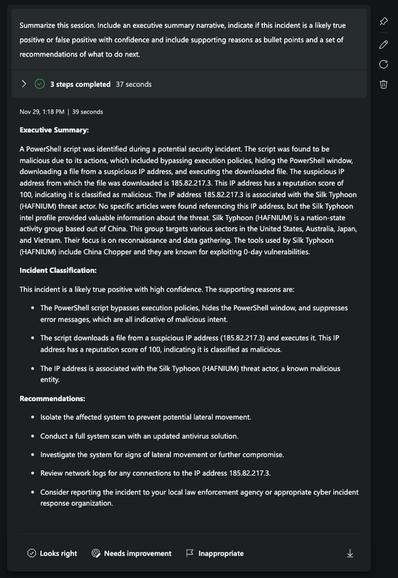Select the Looks right feedback label
Image resolution: width=398 pixels, height=578 pixels.
[x=58, y=553]
